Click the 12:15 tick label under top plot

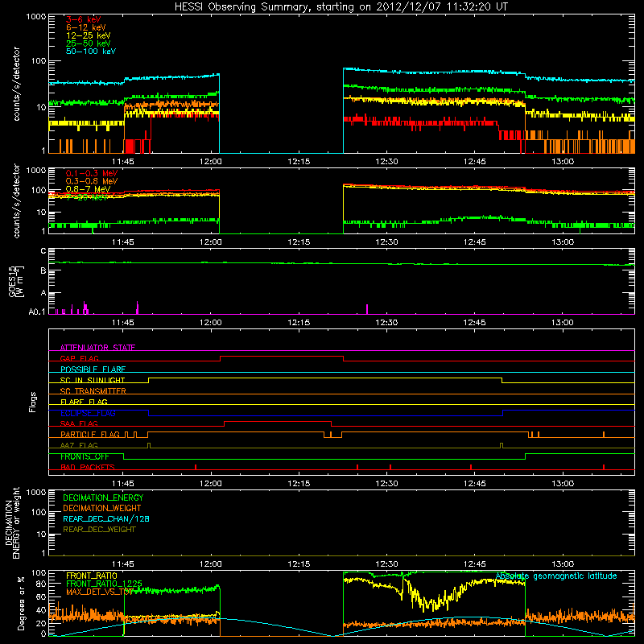pos(299,162)
